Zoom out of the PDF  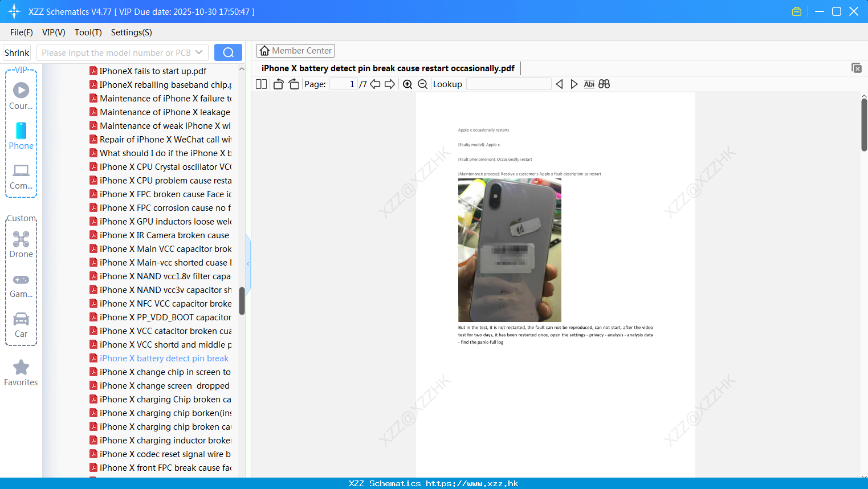[422, 84]
